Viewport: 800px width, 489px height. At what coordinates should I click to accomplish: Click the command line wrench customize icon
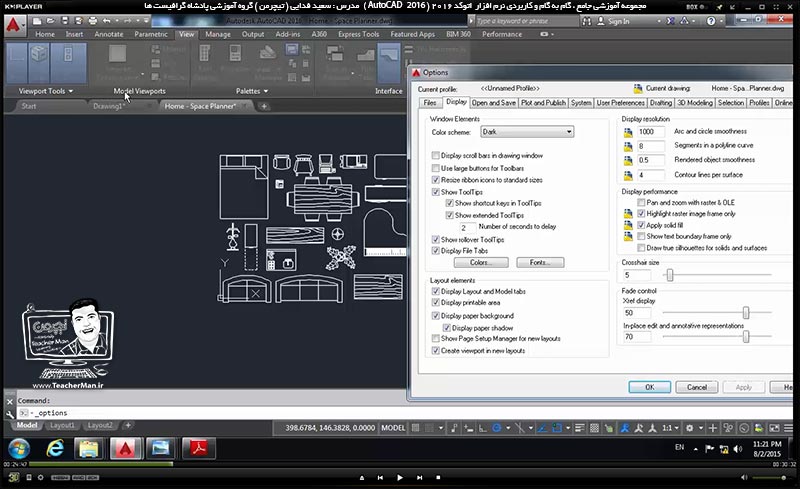pos(10,414)
